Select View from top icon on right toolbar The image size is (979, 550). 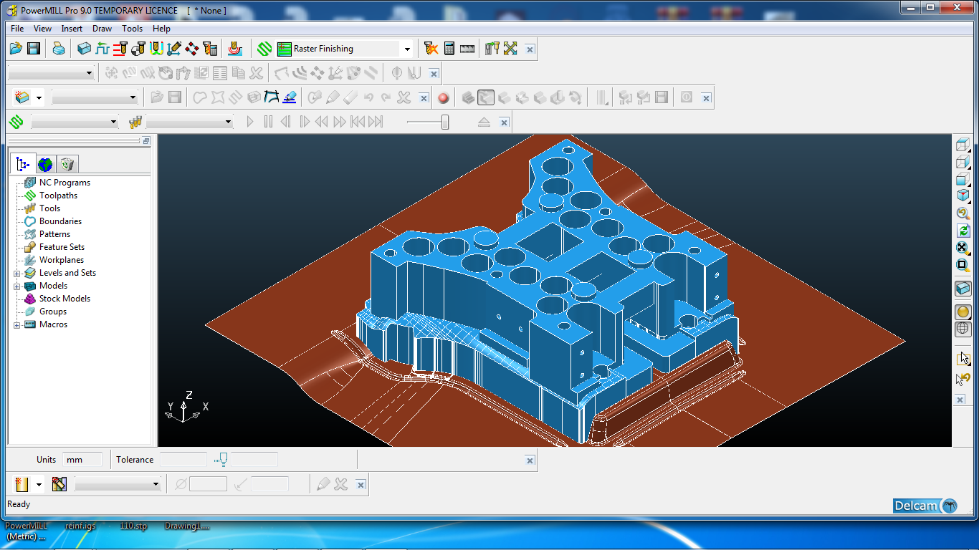click(x=963, y=145)
